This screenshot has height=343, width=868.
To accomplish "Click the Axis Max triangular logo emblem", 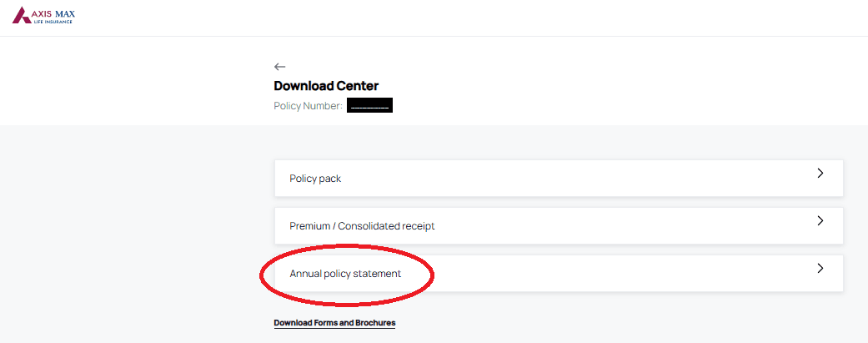I will (x=23, y=15).
